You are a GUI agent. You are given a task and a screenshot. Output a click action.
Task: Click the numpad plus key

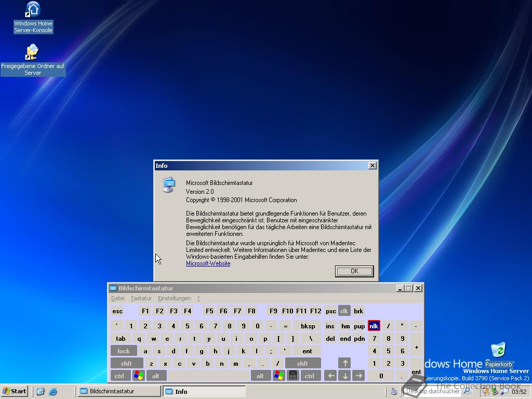coord(416,344)
